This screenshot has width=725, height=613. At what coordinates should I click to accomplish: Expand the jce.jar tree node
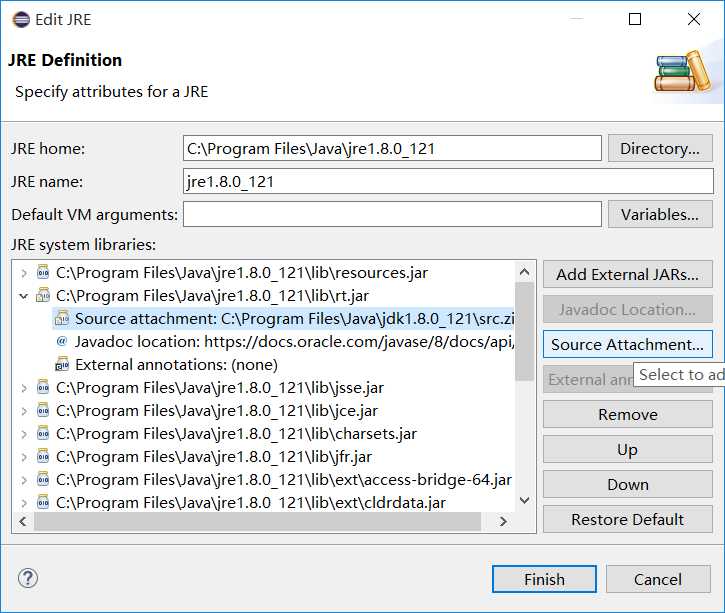[24, 411]
